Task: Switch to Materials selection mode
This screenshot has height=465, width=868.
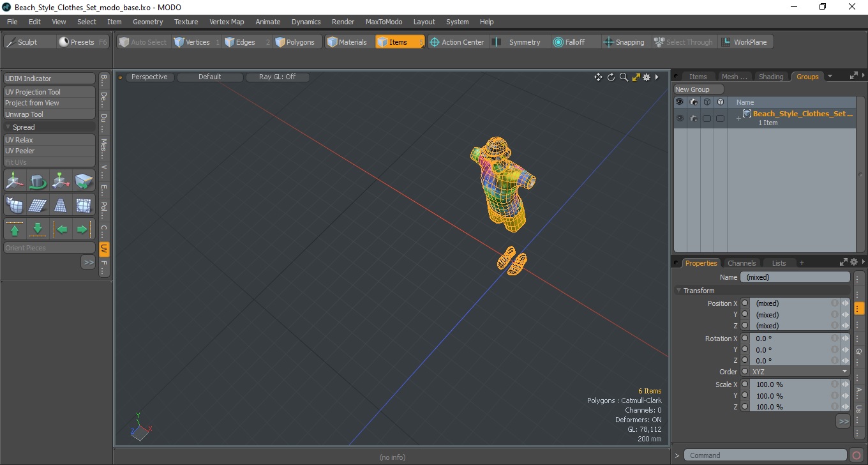Action: [349, 42]
